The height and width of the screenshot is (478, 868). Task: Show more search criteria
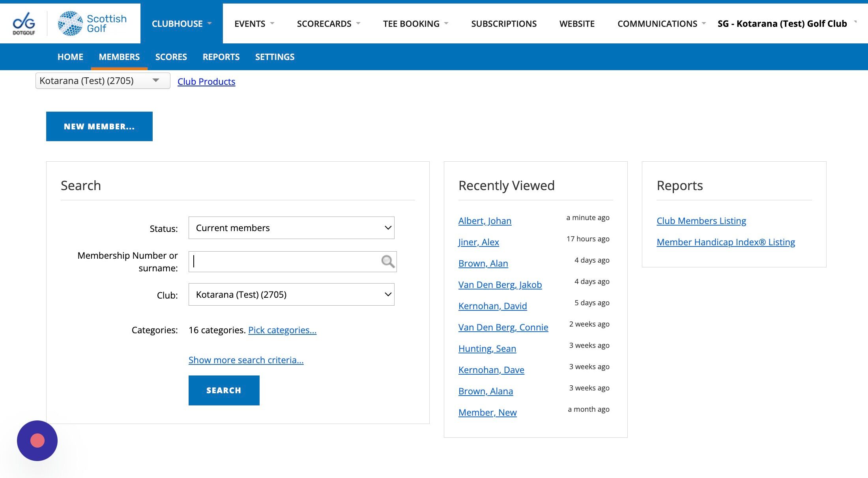(246, 360)
